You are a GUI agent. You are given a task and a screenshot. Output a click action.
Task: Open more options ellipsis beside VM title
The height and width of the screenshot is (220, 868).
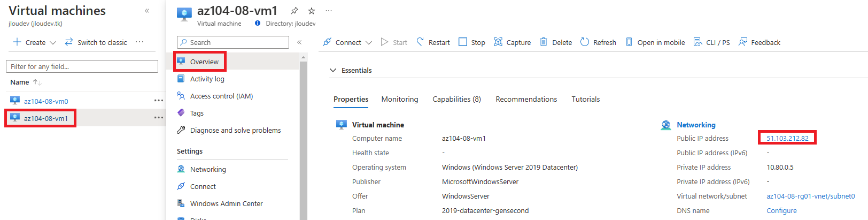329,11
